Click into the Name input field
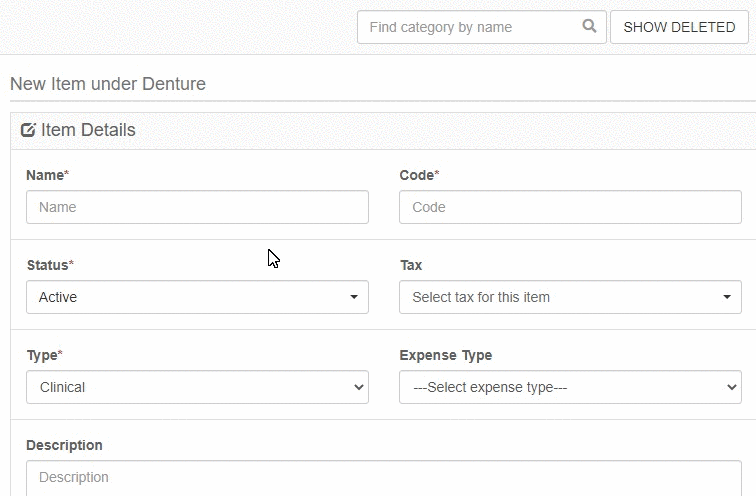The height and width of the screenshot is (496, 756). tap(197, 207)
